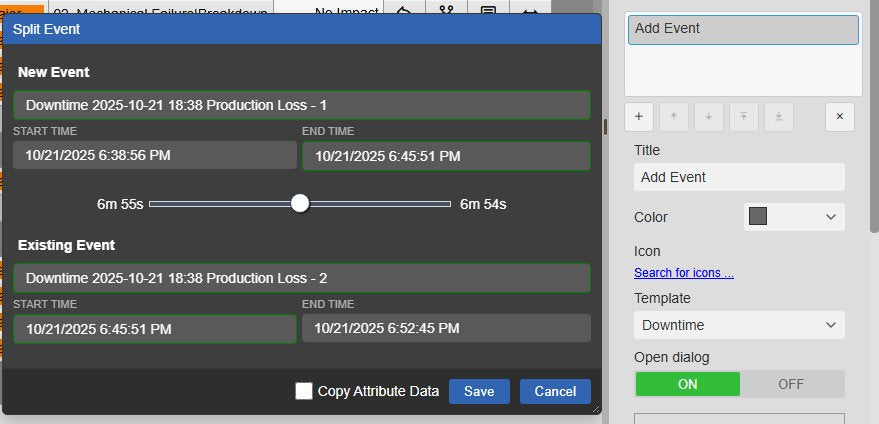Viewport: 879px width, 424px height.
Task: Click Existing Event end time 6:52:45 PM field
Action: point(446,328)
